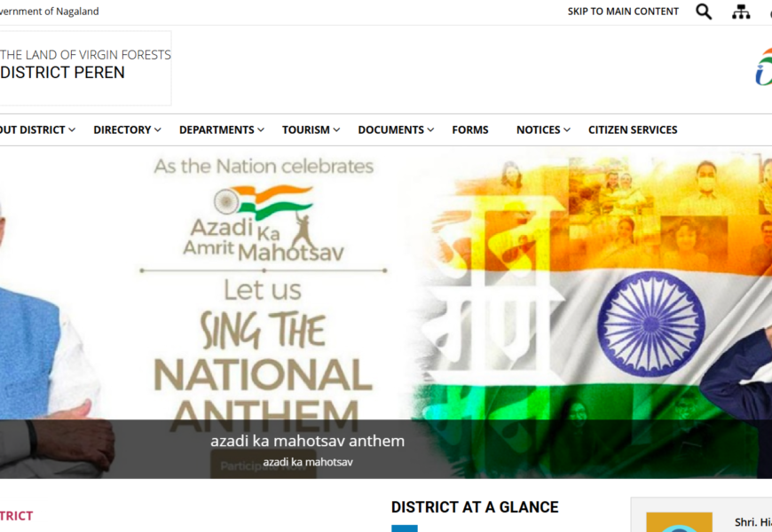Expand the Departments dropdown arrow
Viewport: 772px width, 532px height.
coord(261,130)
